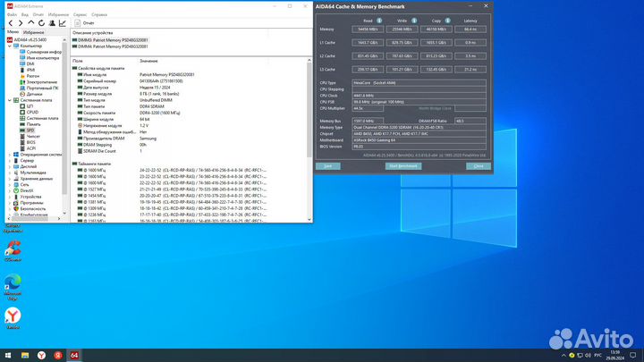The width and height of the screenshot is (644, 362).
Task: Click Close button in benchmark window
Action: coord(479,166)
